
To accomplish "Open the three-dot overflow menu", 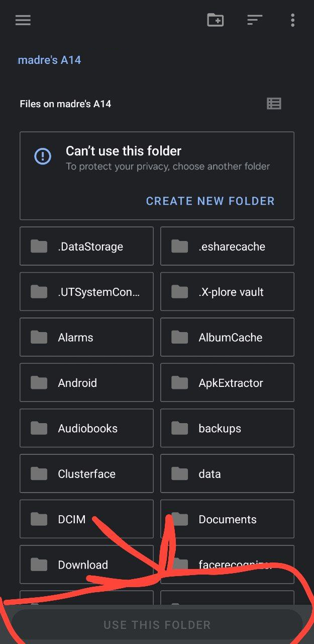I will point(292,20).
